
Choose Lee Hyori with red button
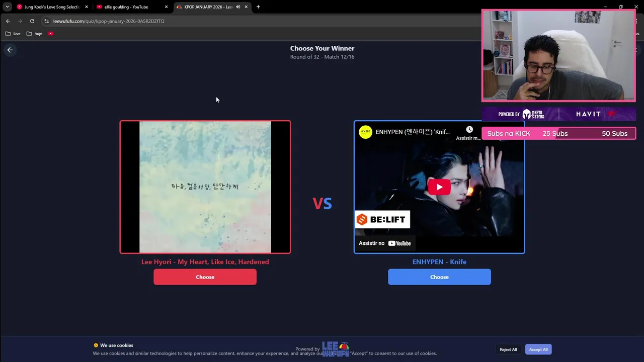pyautogui.click(x=205, y=277)
